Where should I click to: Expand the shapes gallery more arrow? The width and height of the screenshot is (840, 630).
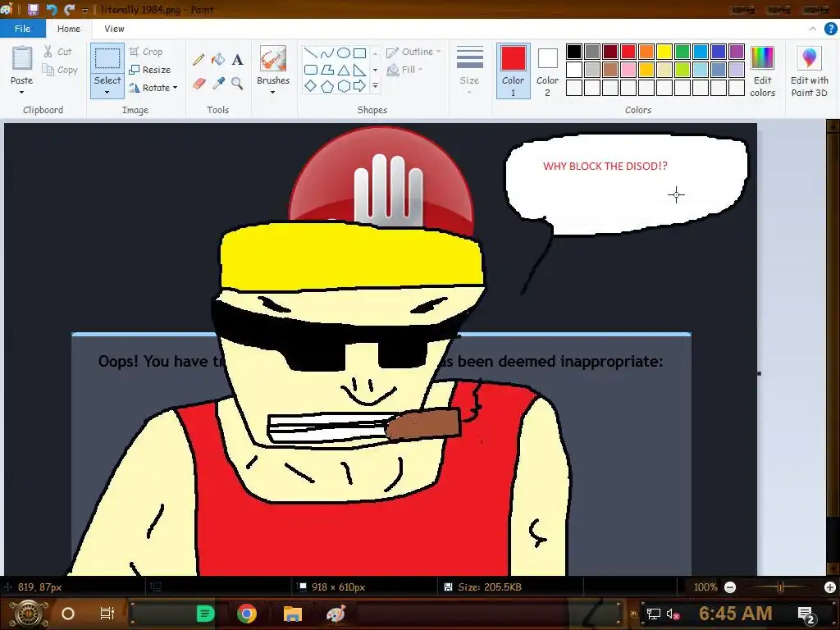(x=375, y=85)
